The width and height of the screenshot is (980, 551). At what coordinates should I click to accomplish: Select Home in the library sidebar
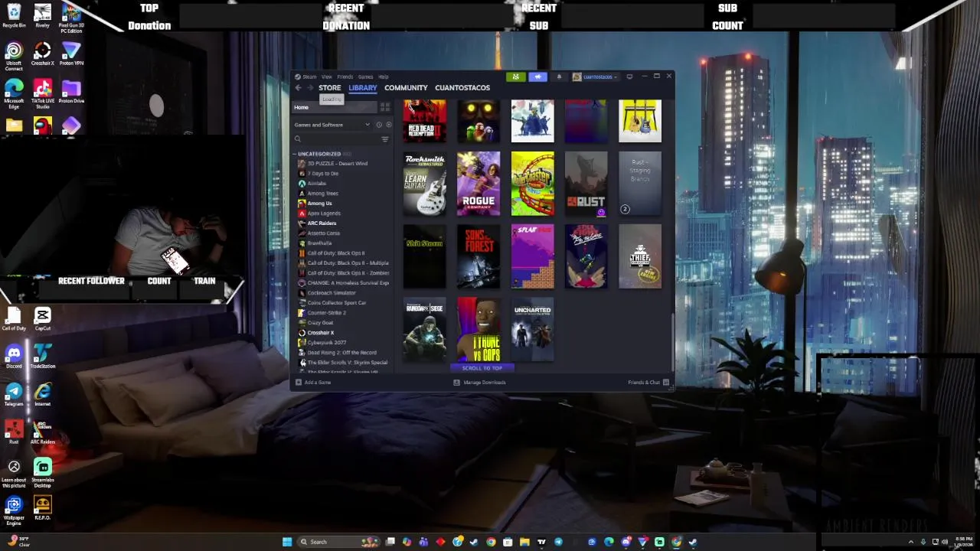pos(335,107)
